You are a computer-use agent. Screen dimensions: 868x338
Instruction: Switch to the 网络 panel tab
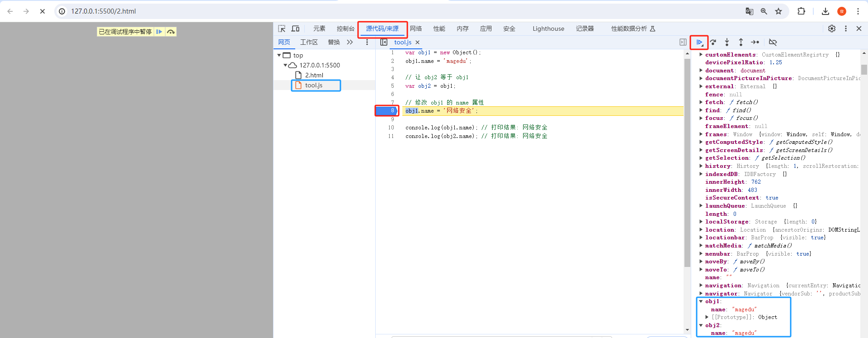(x=416, y=29)
